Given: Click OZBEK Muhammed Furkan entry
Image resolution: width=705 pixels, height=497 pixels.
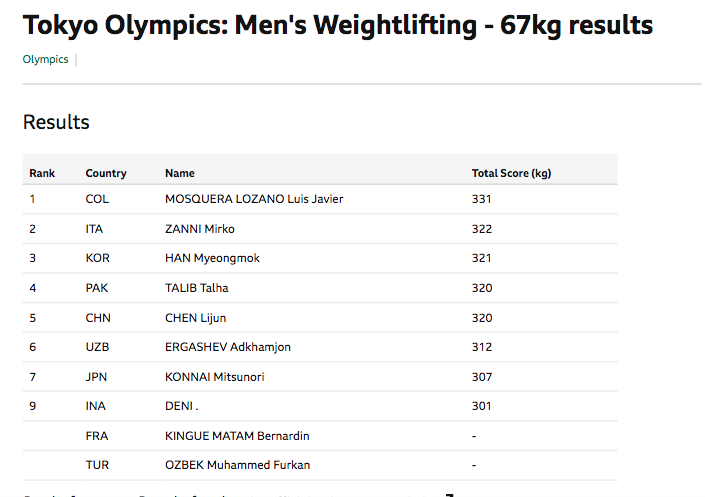Looking at the screenshot, I should click(x=237, y=465).
